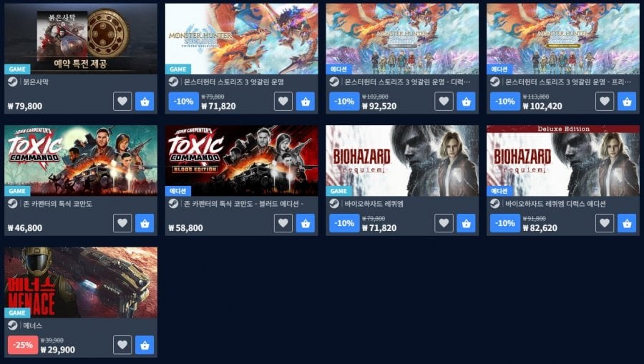Wishlist 몬스터헌터 스토리즈 3 엇갈린 운명 priced ₩71,820
This screenshot has height=364, width=644.
[283, 102]
